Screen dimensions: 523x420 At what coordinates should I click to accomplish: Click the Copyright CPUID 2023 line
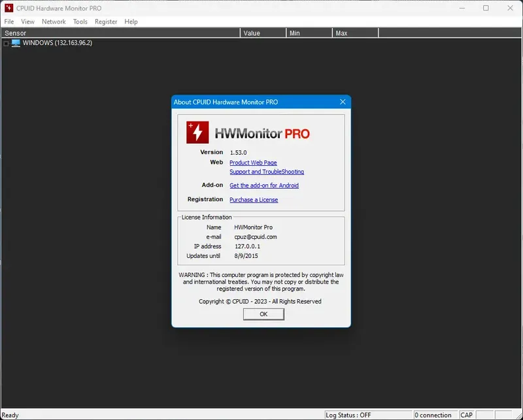(260, 301)
